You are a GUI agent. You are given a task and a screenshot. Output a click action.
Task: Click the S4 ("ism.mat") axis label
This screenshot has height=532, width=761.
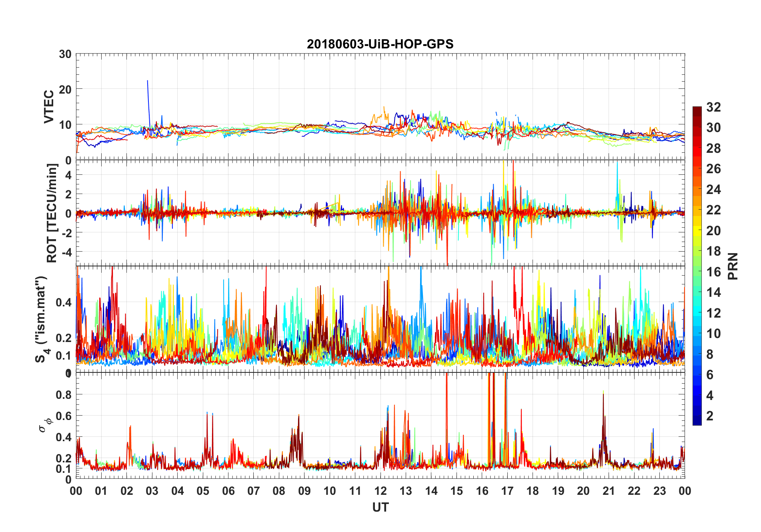42,319
